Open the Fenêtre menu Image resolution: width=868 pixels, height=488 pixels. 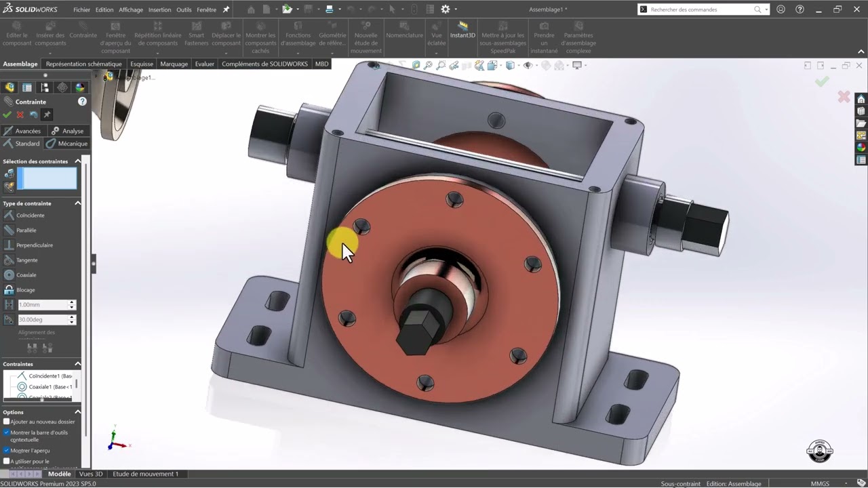pos(206,10)
